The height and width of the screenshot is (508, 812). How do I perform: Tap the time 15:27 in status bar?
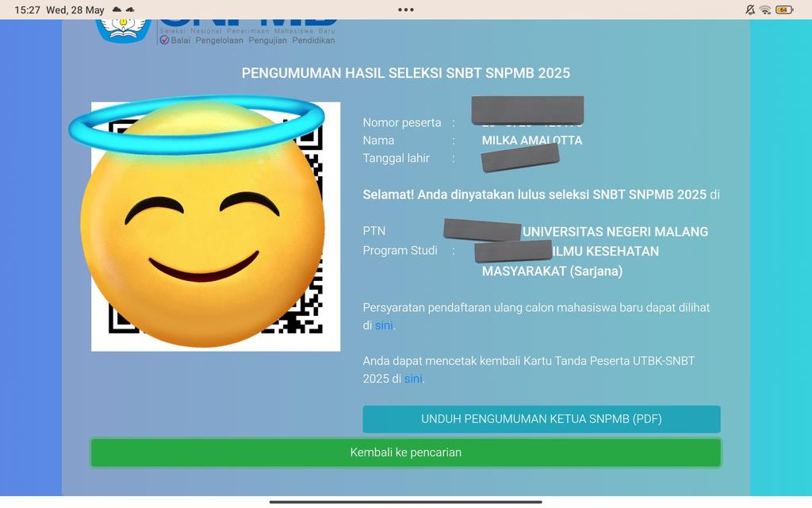[27, 10]
